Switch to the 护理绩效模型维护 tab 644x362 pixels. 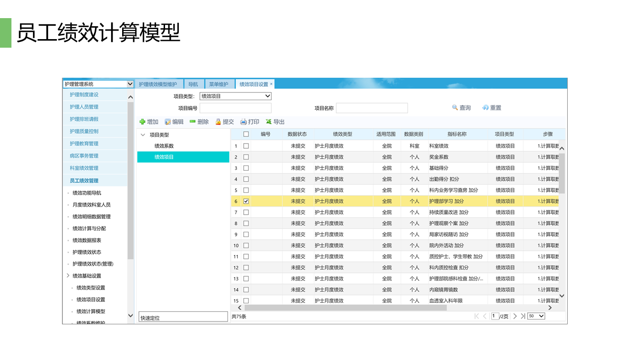[157, 83]
